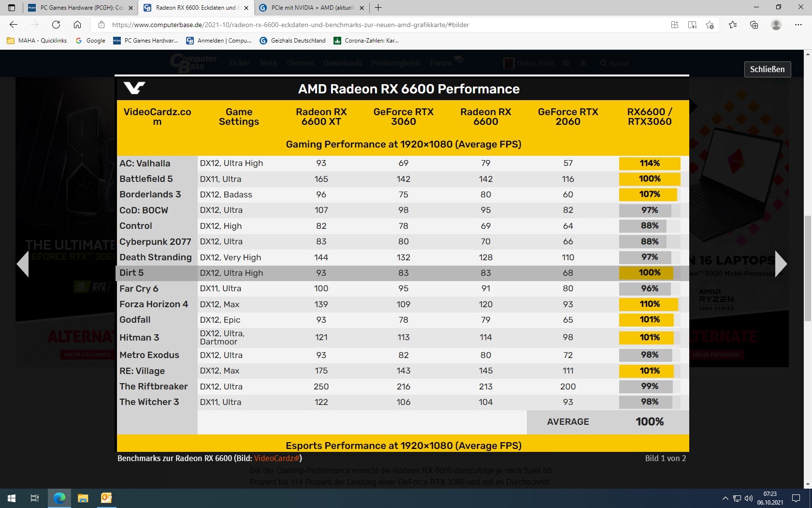Click the 114% bar for AC: Valhalla
Viewport: 812px width, 508px height.
point(650,164)
